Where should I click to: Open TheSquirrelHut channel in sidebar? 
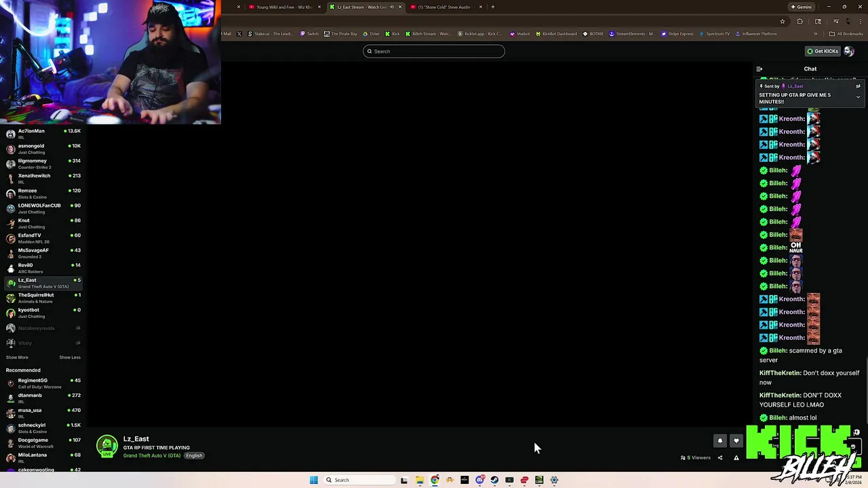coord(42,298)
